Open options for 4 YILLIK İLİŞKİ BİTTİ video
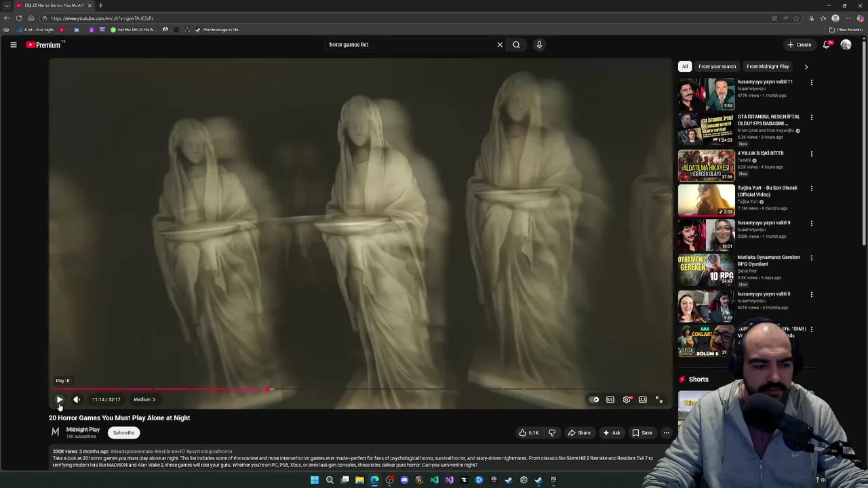This screenshot has height=488, width=868. coord(811,154)
